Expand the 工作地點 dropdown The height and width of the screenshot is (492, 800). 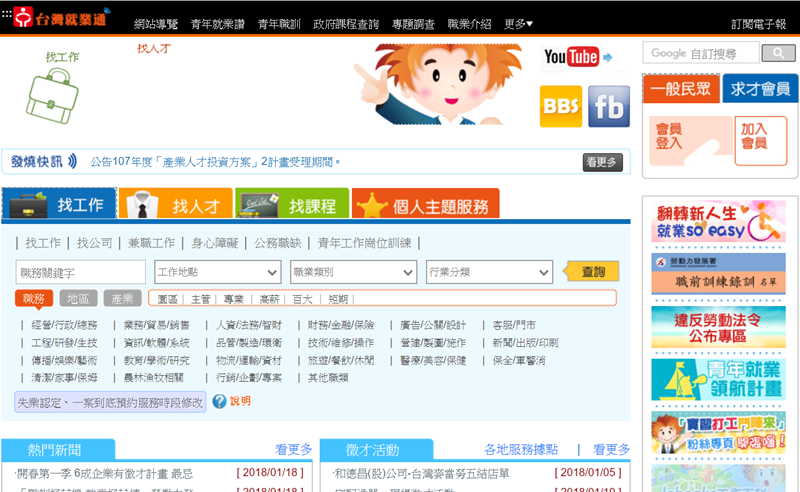tap(217, 272)
